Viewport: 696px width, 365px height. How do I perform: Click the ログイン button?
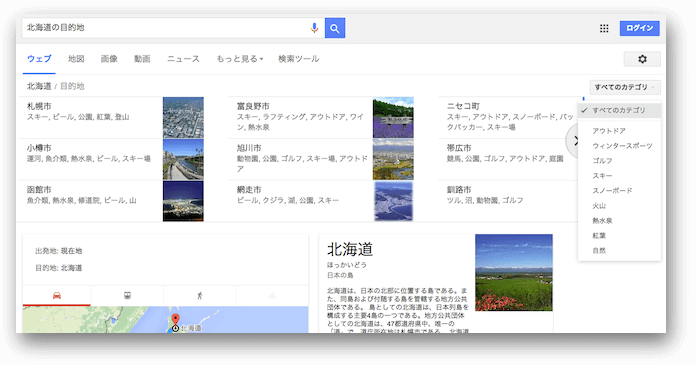pos(640,28)
